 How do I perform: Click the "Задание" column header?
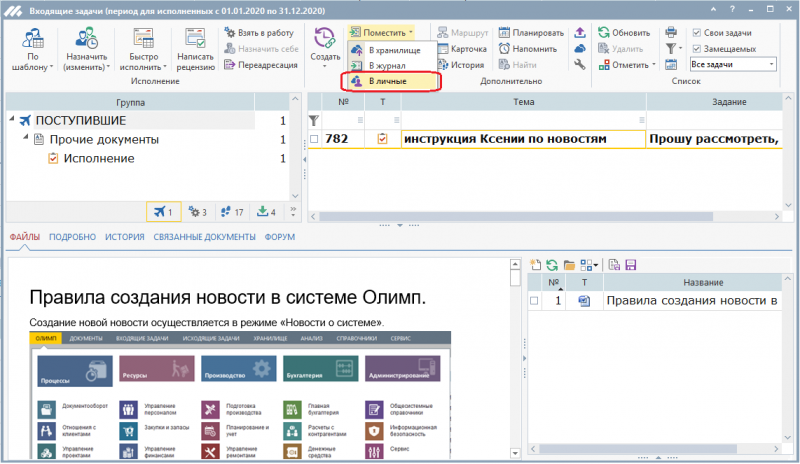tap(714, 102)
